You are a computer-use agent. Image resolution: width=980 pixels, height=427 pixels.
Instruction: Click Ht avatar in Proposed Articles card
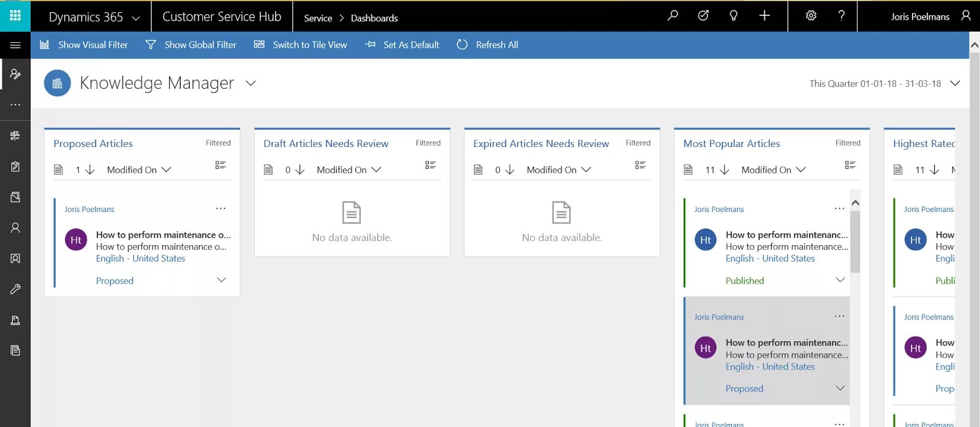click(x=76, y=240)
